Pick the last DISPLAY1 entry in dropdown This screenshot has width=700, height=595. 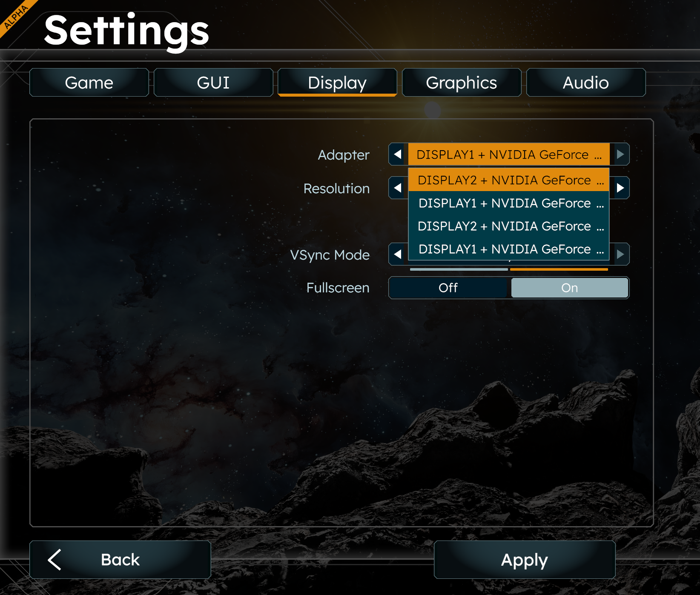pyautogui.click(x=509, y=249)
